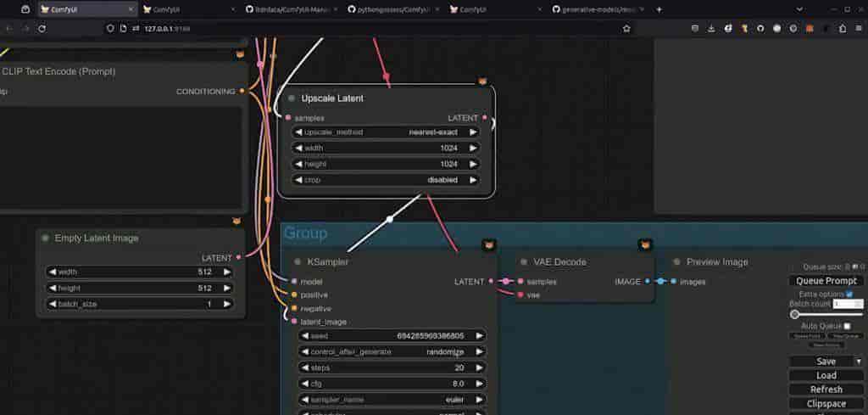The height and width of the screenshot is (415, 868).
Task: Open the sampler_name euler combo
Action: click(x=392, y=400)
